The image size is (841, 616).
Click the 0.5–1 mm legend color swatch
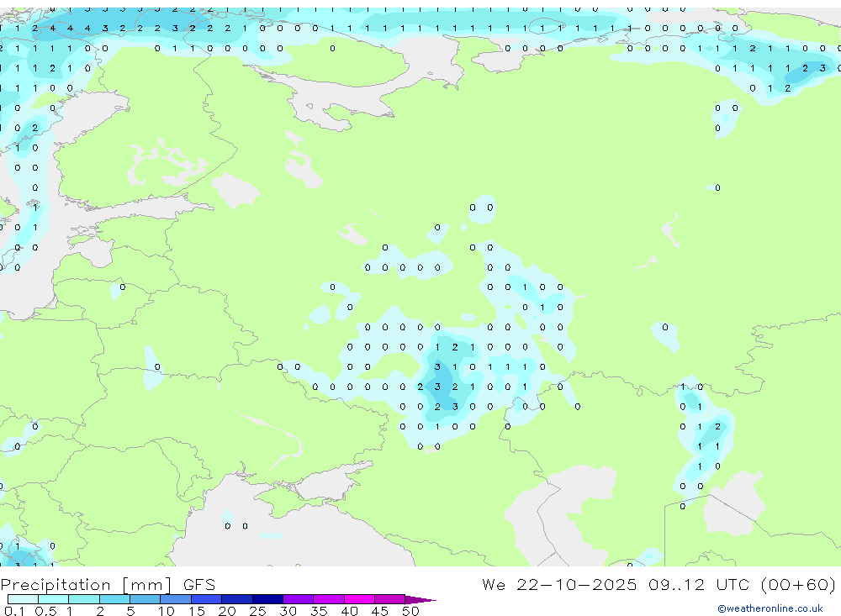(x=54, y=599)
